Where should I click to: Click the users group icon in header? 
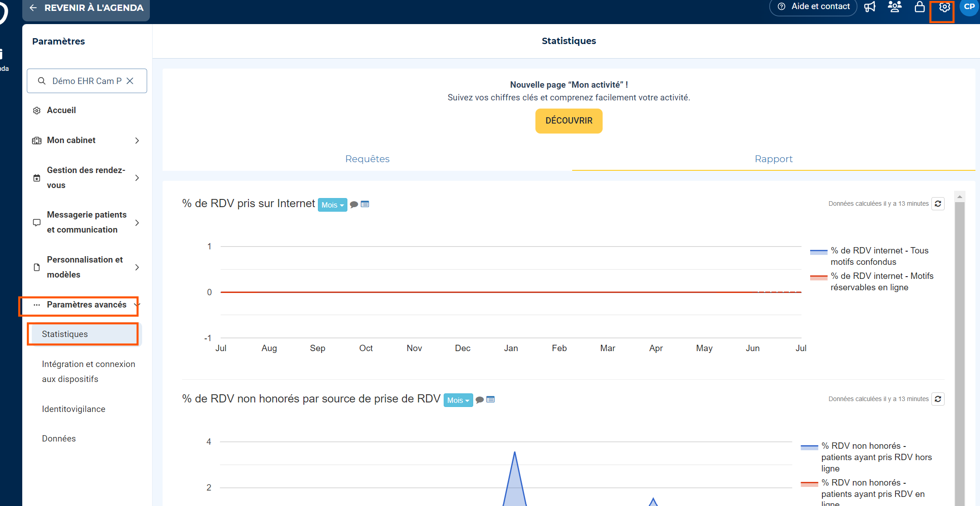pyautogui.click(x=895, y=7)
